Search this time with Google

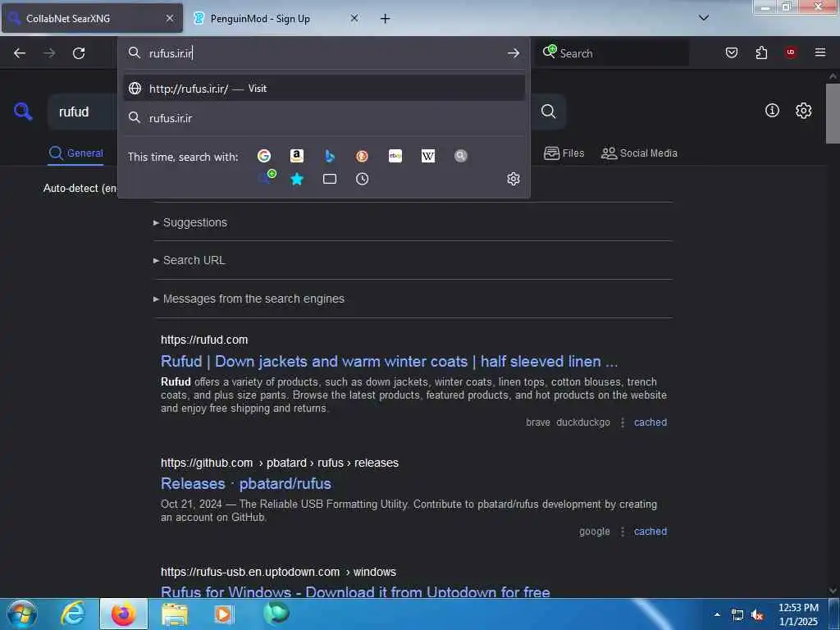[263, 156]
